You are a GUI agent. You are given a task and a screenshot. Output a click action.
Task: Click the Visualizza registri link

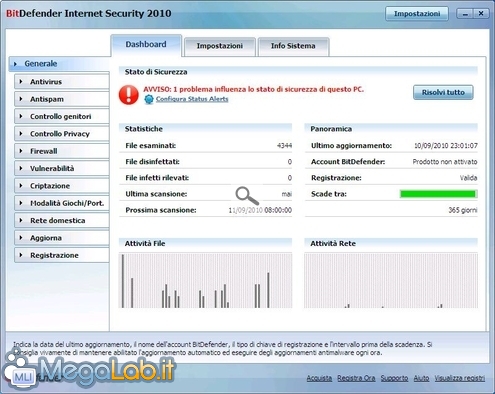[x=460, y=378]
